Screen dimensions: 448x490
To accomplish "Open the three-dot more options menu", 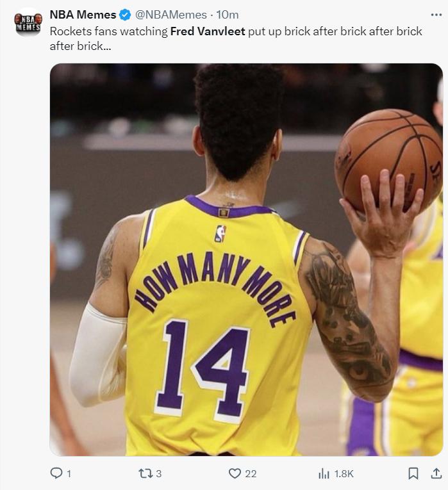I will (436, 15).
